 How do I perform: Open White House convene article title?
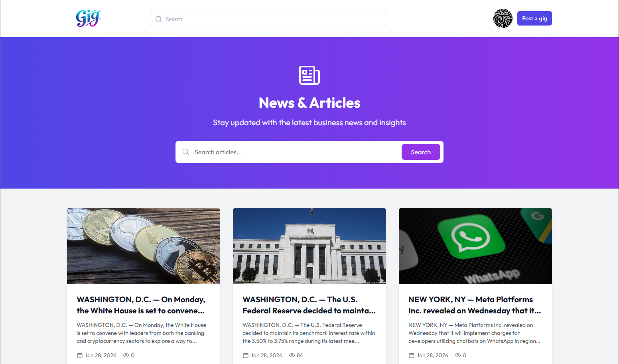(x=141, y=305)
